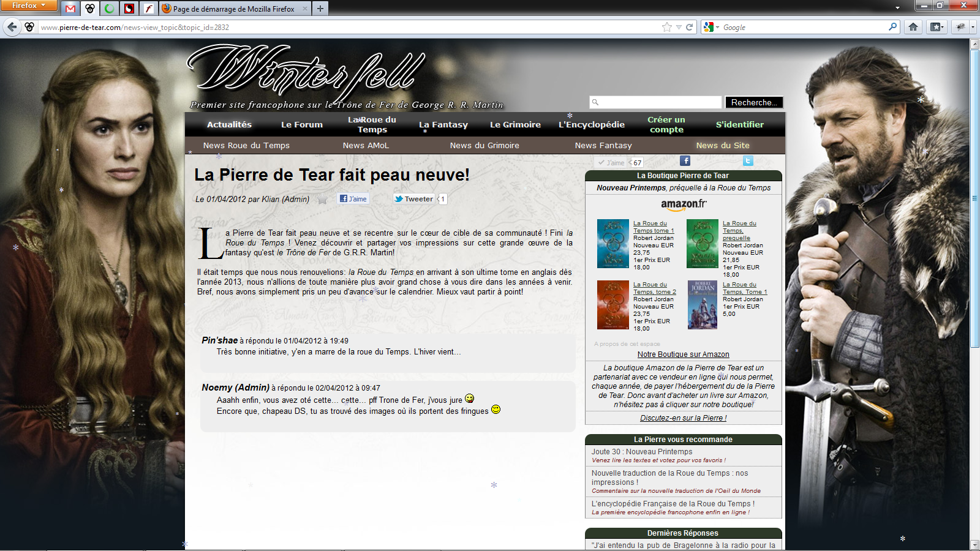The height and width of the screenshot is (551, 980).
Task: Click Créer un compte
Action: click(x=666, y=124)
